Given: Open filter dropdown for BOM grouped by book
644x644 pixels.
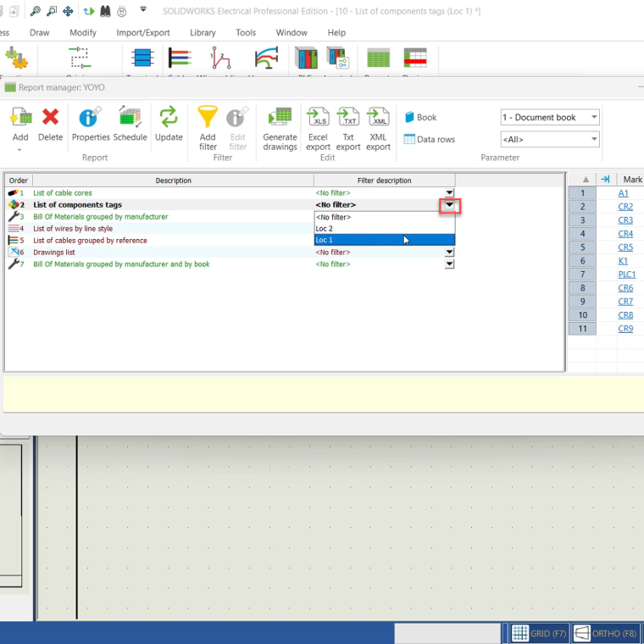Looking at the screenshot, I should 449,264.
